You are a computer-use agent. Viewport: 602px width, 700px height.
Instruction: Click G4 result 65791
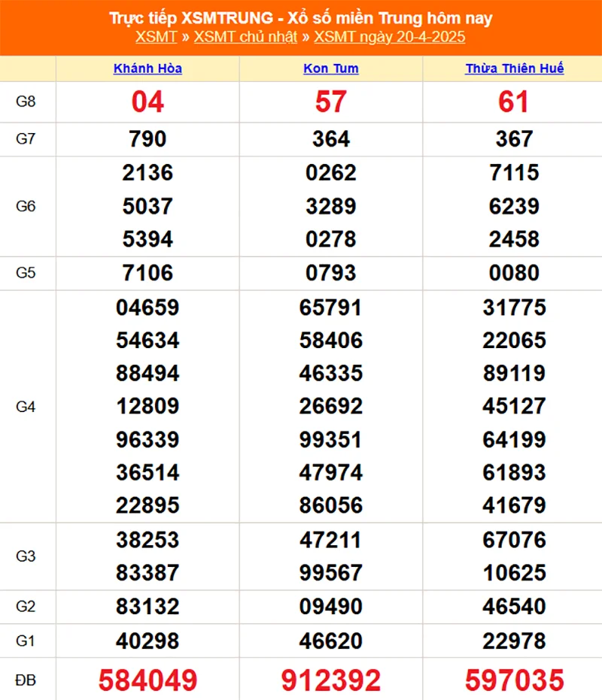[x=330, y=308]
